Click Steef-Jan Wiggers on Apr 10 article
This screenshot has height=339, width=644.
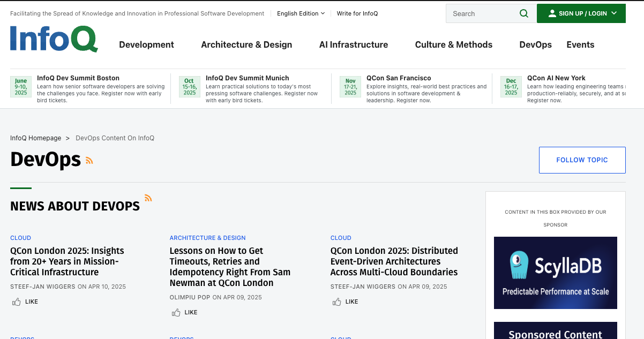pyautogui.click(x=43, y=287)
